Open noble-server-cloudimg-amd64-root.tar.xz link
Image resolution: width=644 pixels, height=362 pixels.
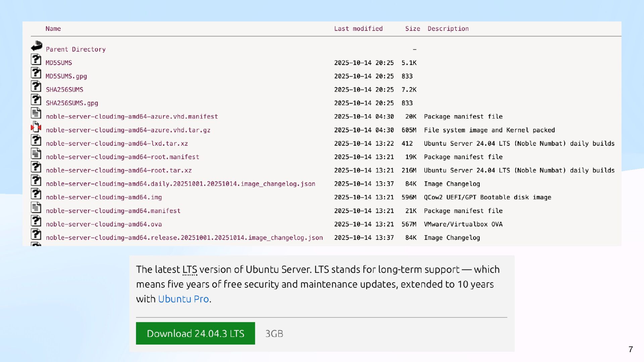coord(119,171)
